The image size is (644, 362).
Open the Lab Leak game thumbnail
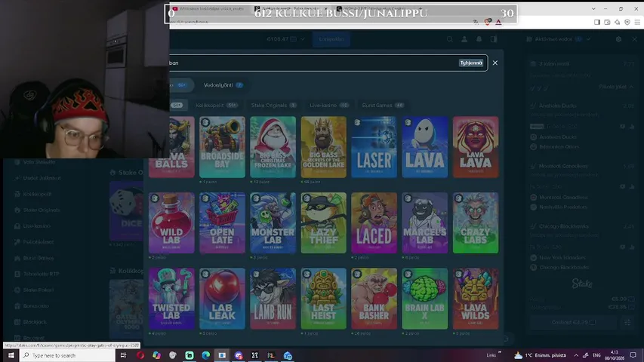(222, 299)
